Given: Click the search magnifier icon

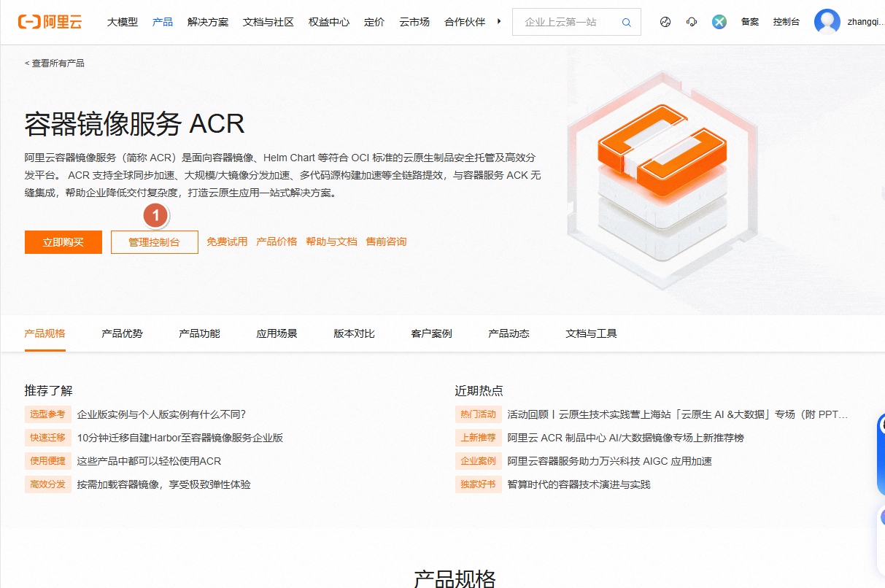Looking at the screenshot, I should [626, 23].
